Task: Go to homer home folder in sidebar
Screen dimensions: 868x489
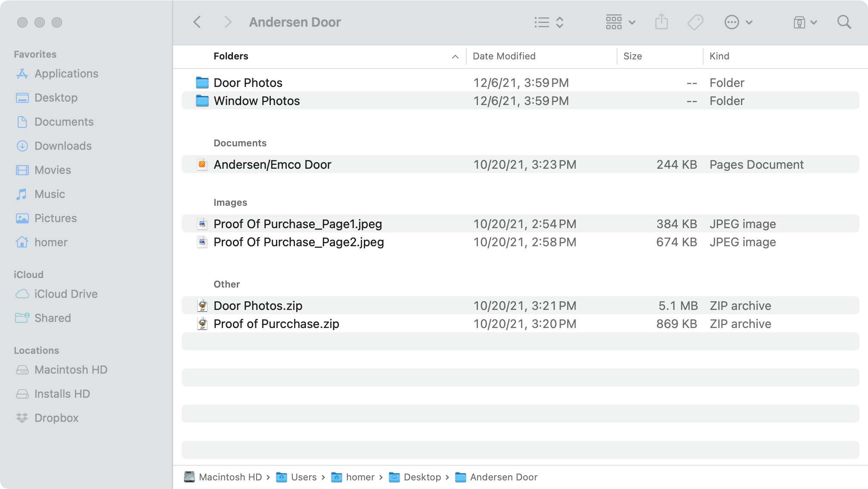Action: coord(51,242)
